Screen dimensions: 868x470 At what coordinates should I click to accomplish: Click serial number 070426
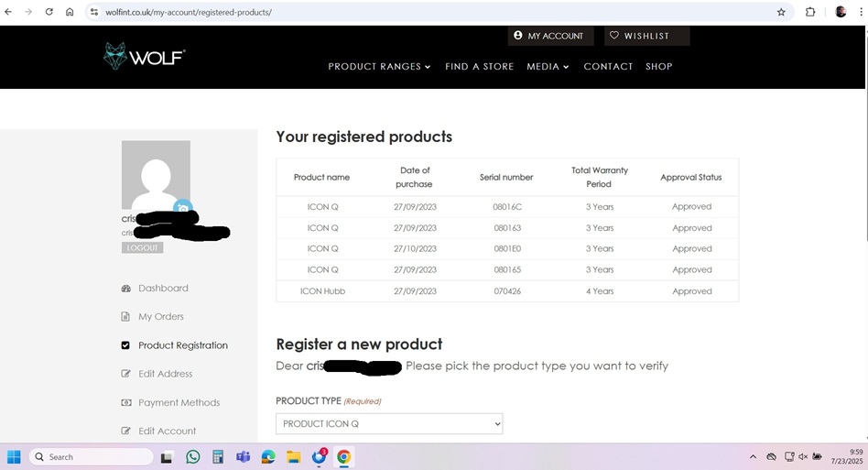pos(507,290)
